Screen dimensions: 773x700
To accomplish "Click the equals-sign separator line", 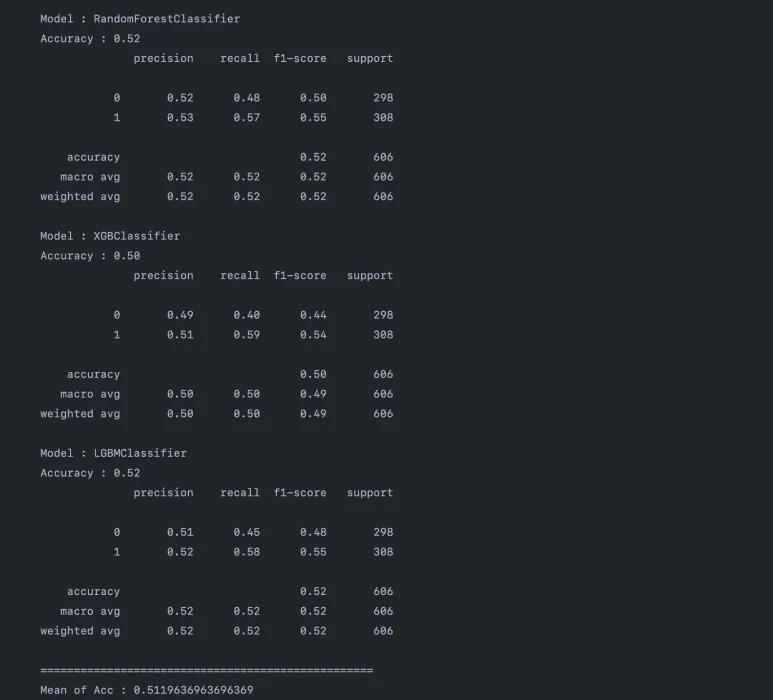I will [206, 670].
